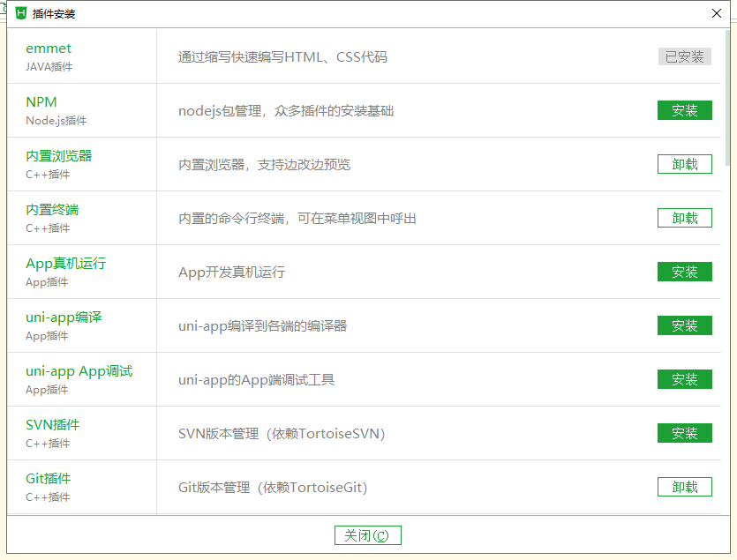737x560 pixels.
Task: Click the 关闭(C) button
Action: point(367,535)
